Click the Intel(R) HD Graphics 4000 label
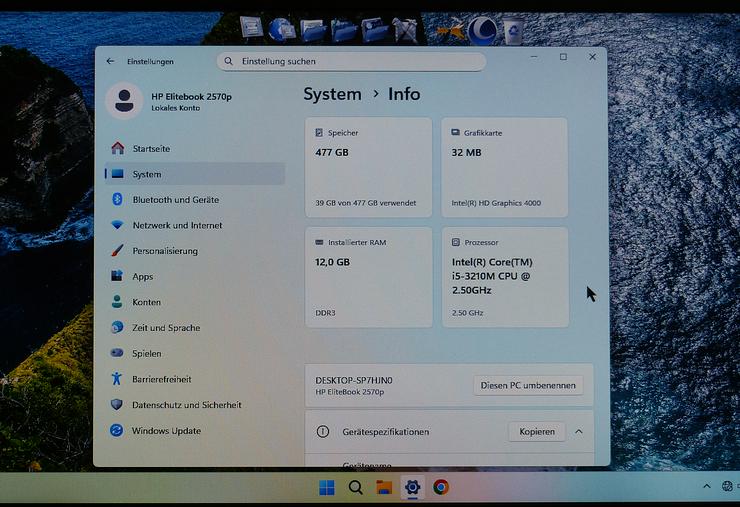The width and height of the screenshot is (740, 507). tap(496, 203)
